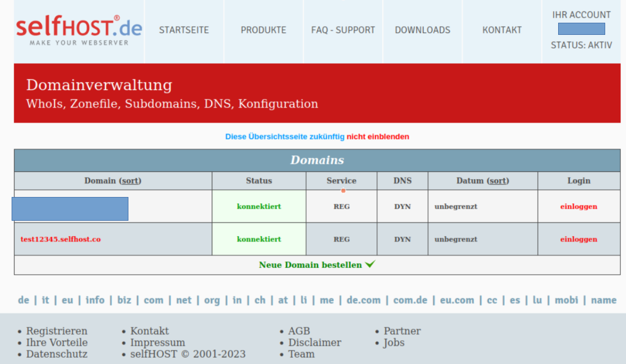The height and width of the screenshot is (364, 626).
Task: Go to FAQ - SUPPORT page
Action: [x=343, y=30]
